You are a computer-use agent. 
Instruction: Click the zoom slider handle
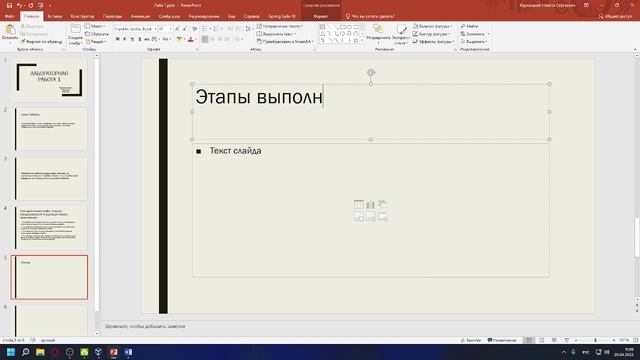595,340
